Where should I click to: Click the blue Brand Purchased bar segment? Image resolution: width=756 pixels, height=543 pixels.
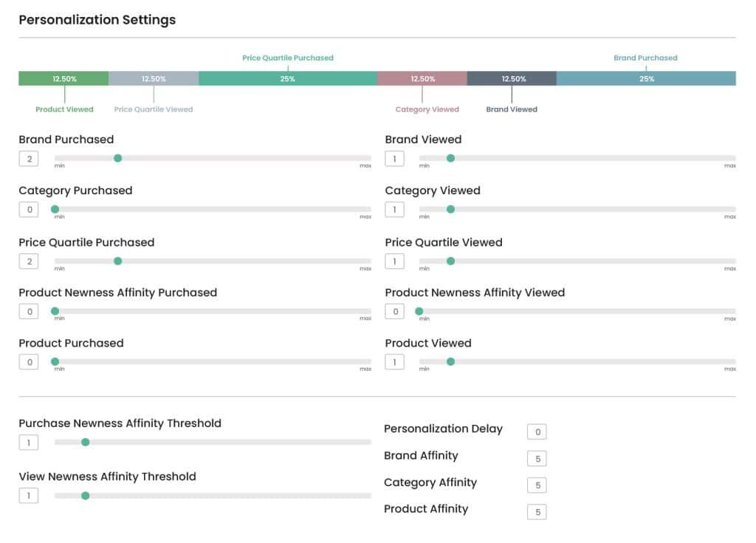pos(646,78)
